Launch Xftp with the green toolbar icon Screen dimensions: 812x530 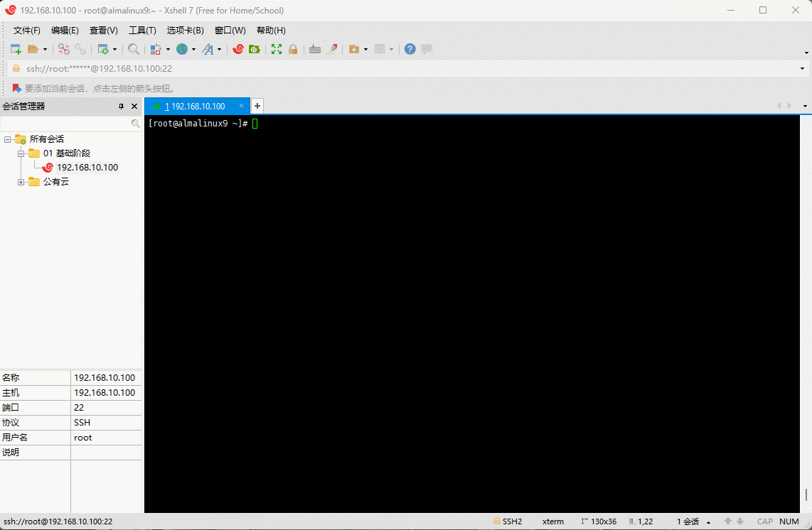coord(254,49)
